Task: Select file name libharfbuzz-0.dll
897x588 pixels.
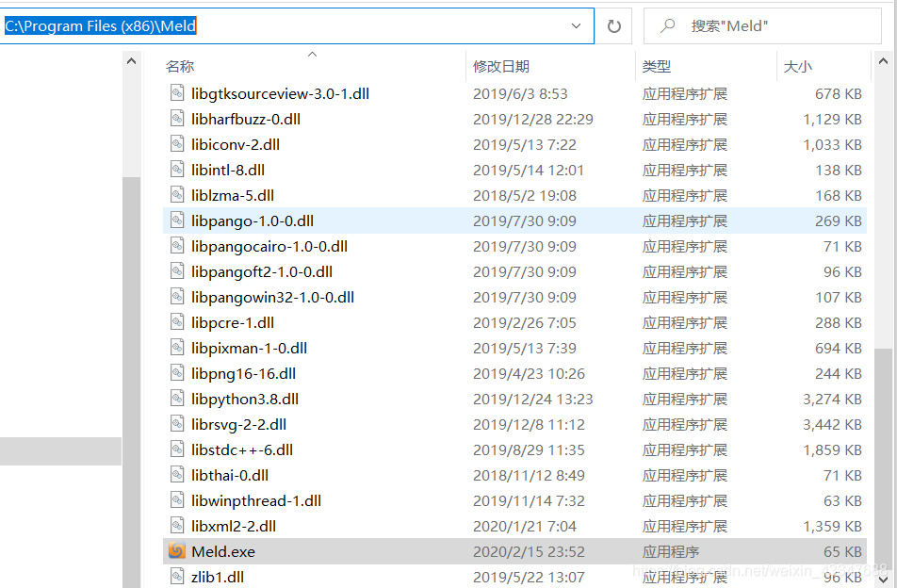Action: [246, 119]
